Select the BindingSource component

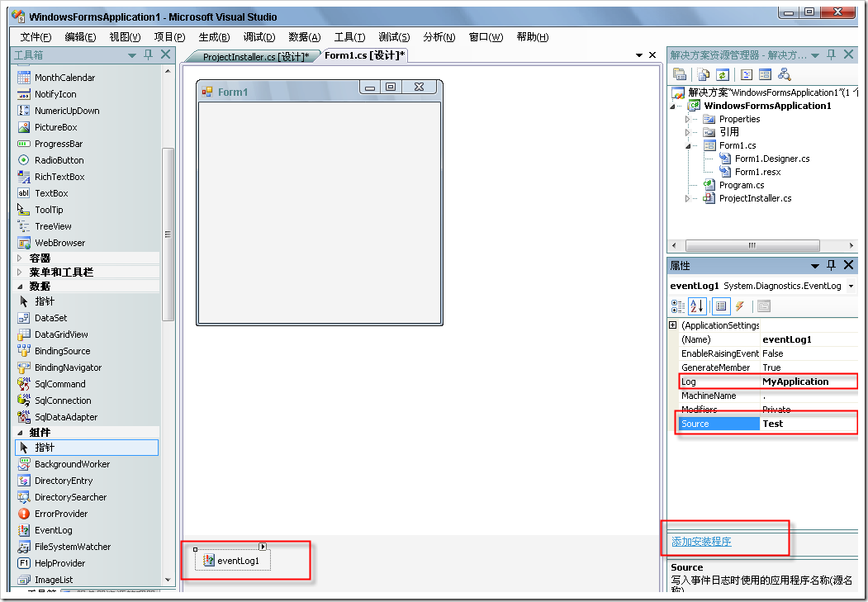[x=63, y=351]
